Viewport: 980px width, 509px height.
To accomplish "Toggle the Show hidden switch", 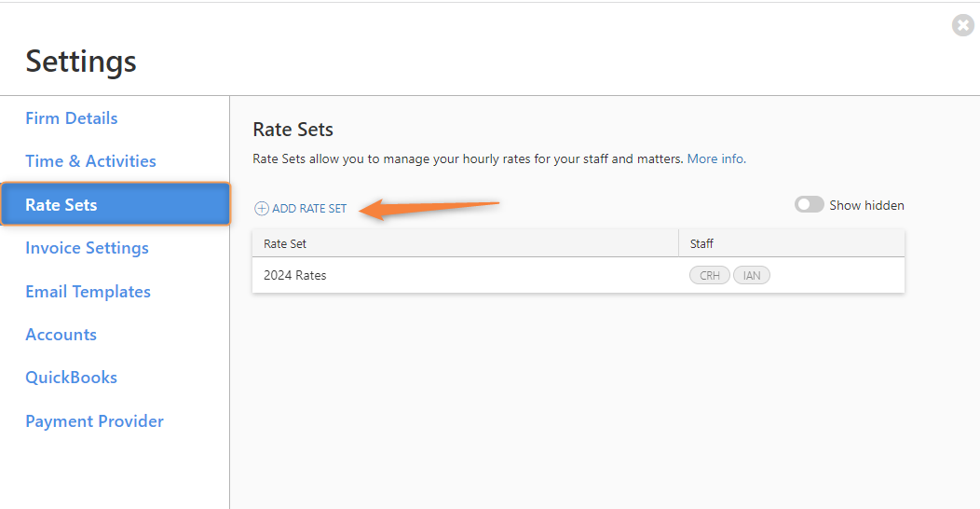I will (x=809, y=204).
